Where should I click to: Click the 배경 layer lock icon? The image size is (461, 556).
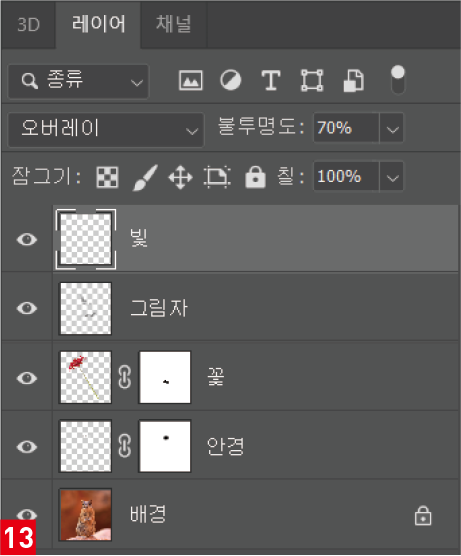coord(423,516)
